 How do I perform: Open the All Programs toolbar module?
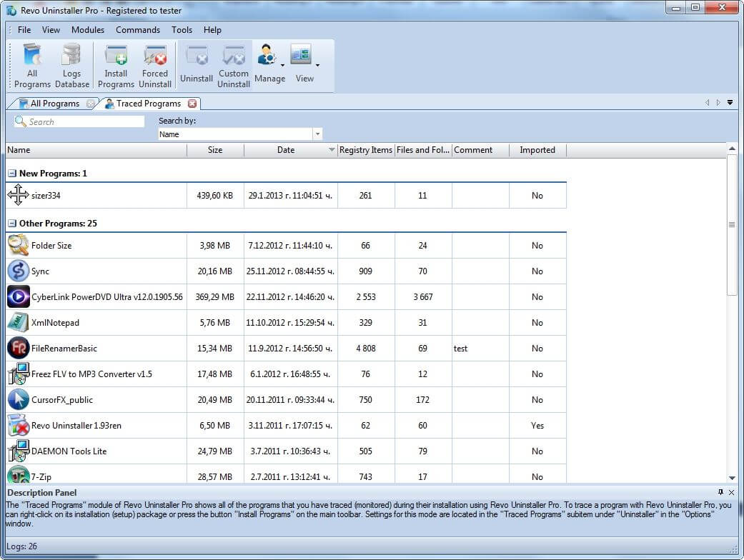(x=32, y=66)
